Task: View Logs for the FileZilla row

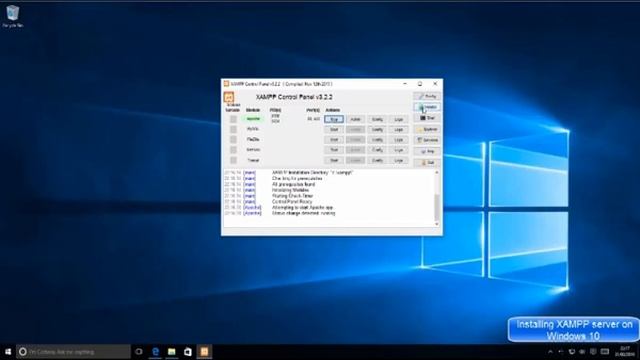Action: (x=398, y=140)
